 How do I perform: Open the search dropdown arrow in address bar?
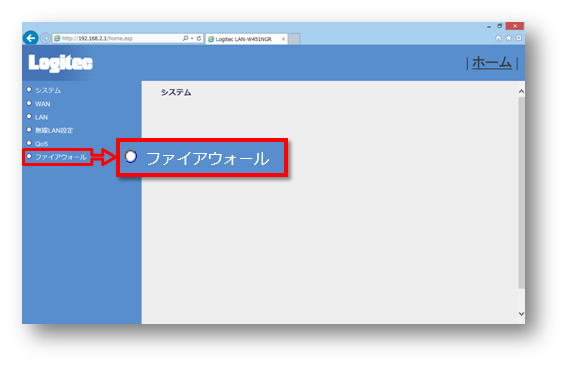[x=192, y=38]
